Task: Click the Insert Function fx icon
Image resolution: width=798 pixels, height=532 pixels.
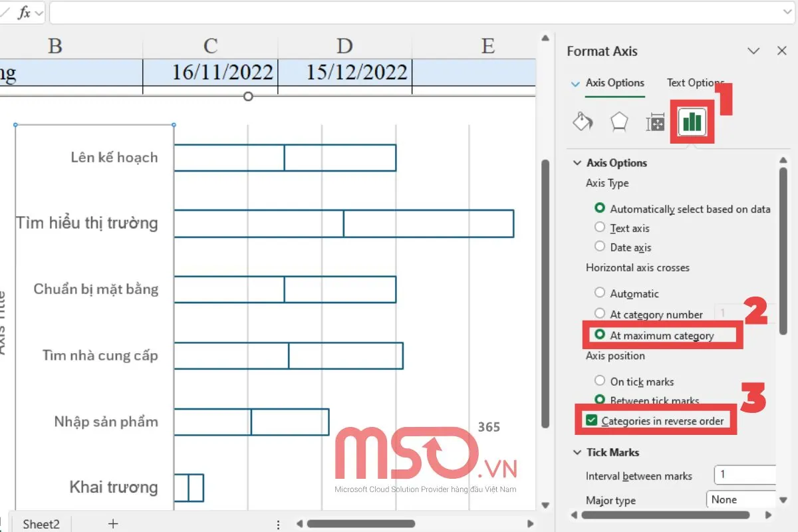Action: pyautogui.click(x=23, y=12)
